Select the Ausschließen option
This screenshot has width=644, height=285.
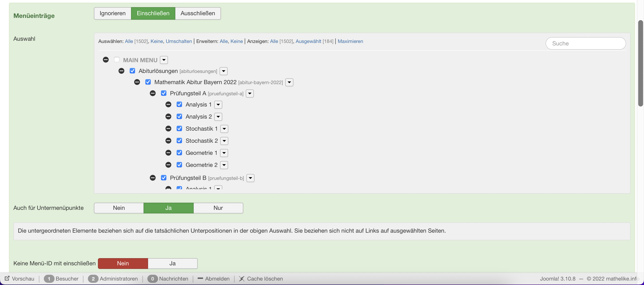(x=197, y=13)
